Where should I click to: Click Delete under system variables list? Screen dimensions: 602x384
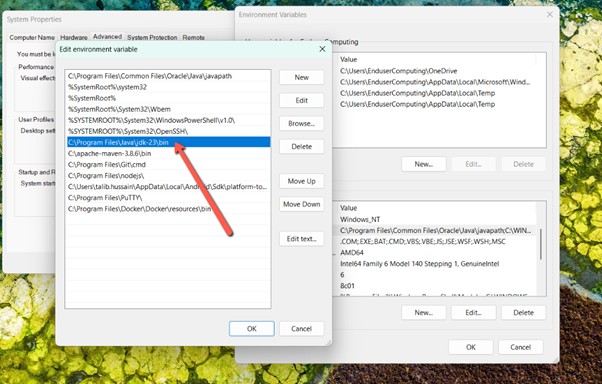(x=523, y=313)
